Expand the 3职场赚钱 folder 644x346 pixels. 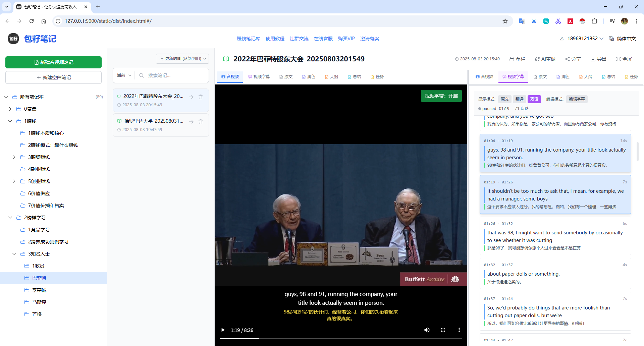pos(14,157)
